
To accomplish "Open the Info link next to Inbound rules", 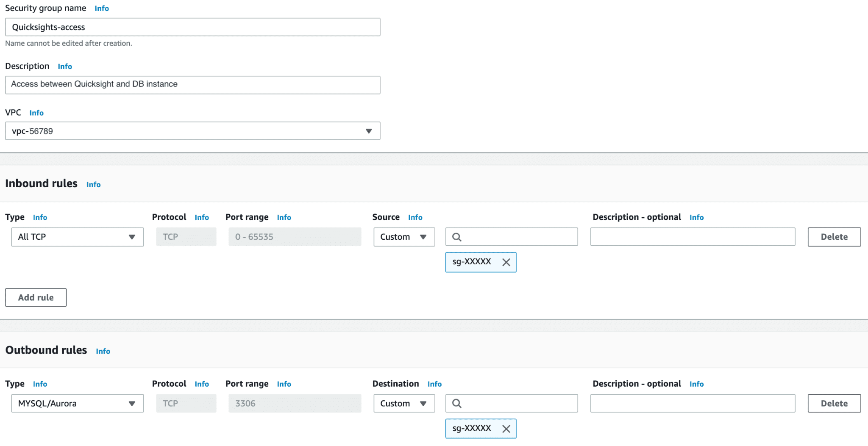I will [x=94, y=184].
